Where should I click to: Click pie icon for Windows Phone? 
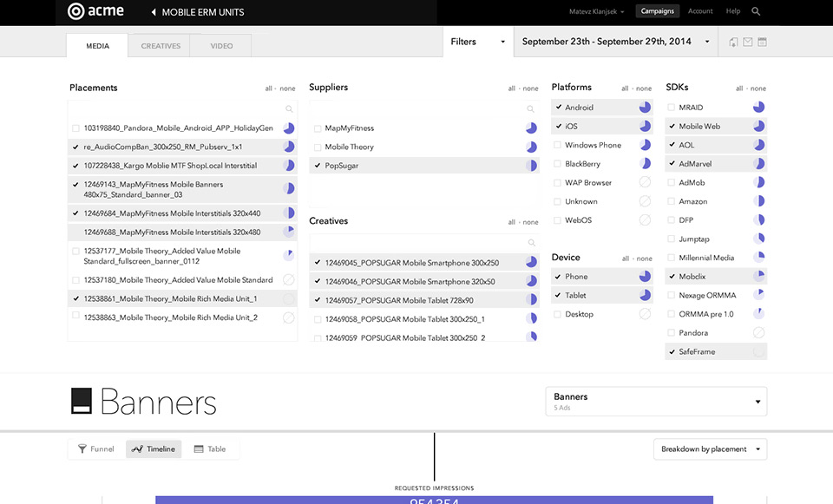[x=645, y=145]
